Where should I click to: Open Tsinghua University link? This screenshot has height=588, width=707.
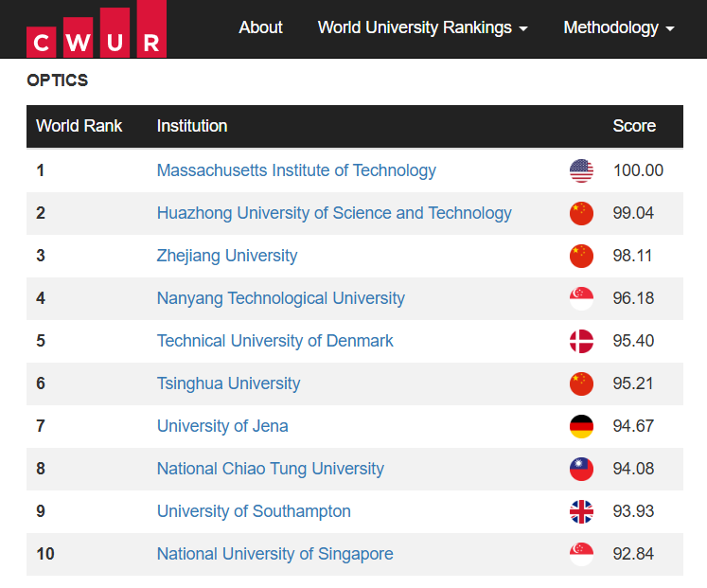[x=228, y=383]
